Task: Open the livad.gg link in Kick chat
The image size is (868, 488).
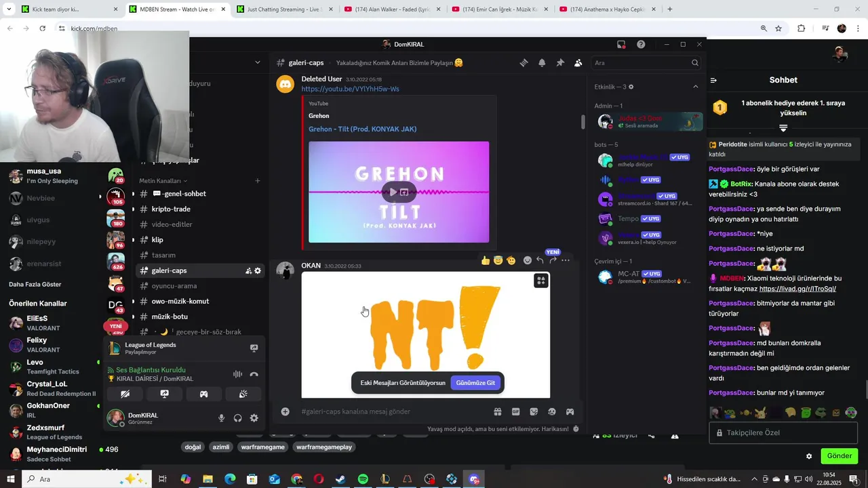Action: click(x=797, y=289)
